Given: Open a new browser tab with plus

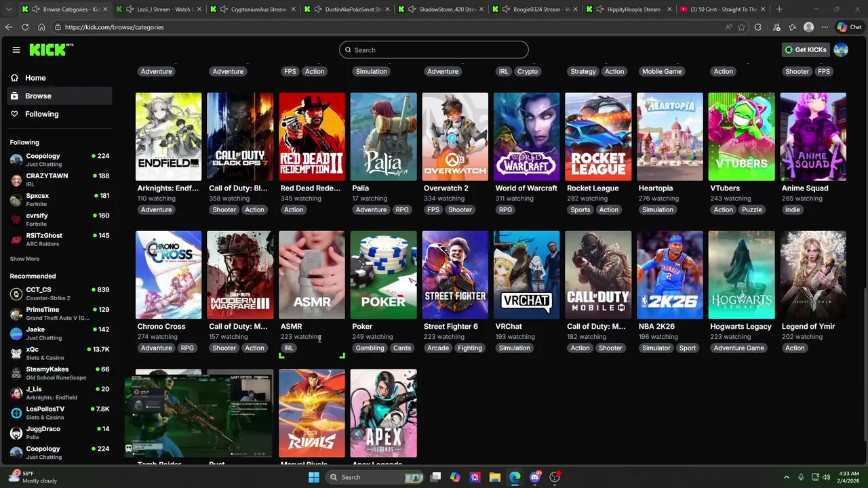Looking at the screenshot, I should click(x=779, y=9).
